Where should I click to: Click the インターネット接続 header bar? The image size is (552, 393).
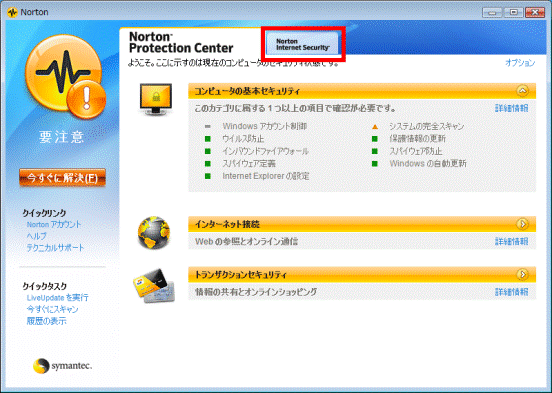coord(362,224)
